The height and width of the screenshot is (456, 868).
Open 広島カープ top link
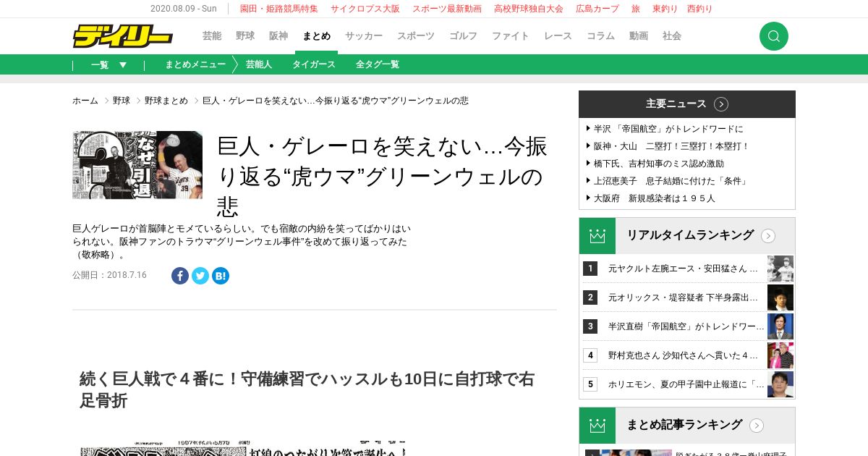tap(597, 9)
